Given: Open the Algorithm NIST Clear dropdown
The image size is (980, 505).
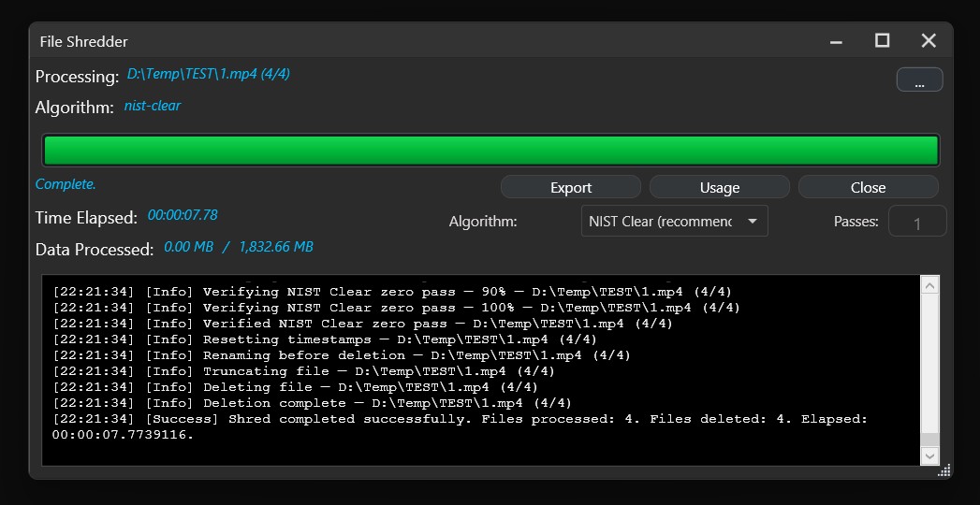Looking at the screenshot, I should [674, 221].
